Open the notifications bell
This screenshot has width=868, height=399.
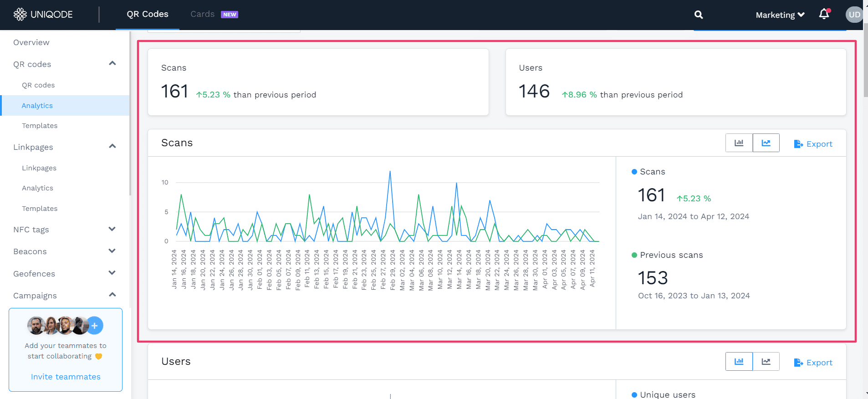click(x=824, y=15)
